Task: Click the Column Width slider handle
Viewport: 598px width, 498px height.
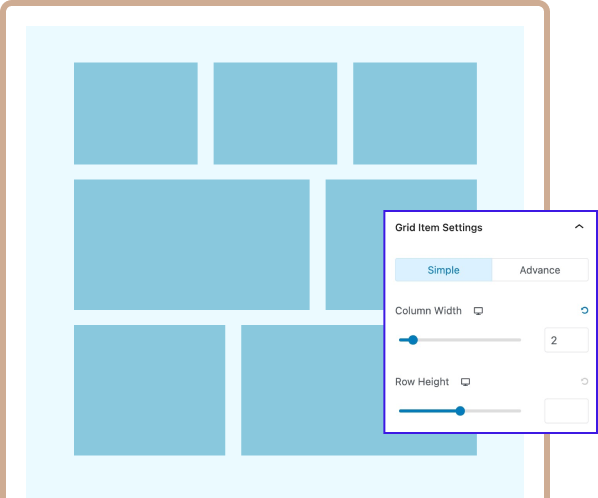Action: (413, 340)
